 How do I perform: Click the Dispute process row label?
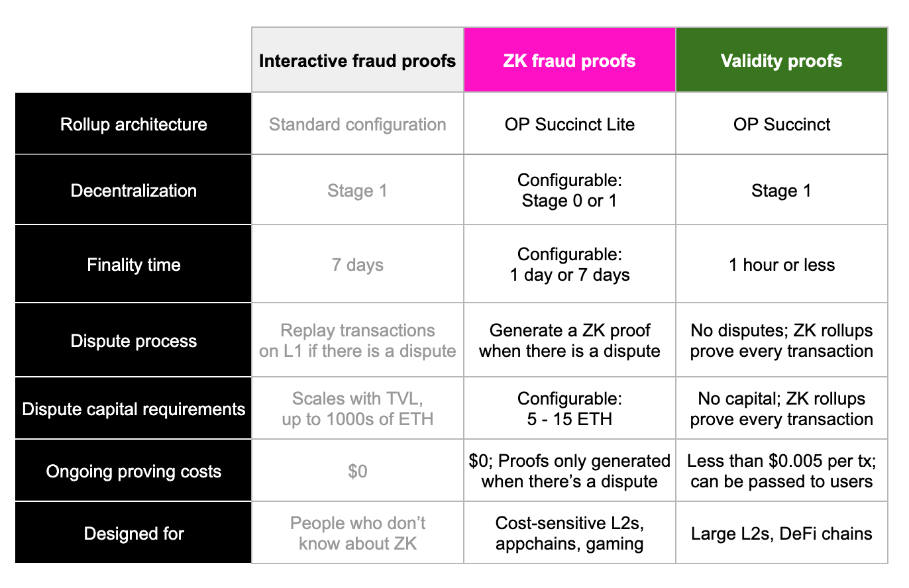133,341
